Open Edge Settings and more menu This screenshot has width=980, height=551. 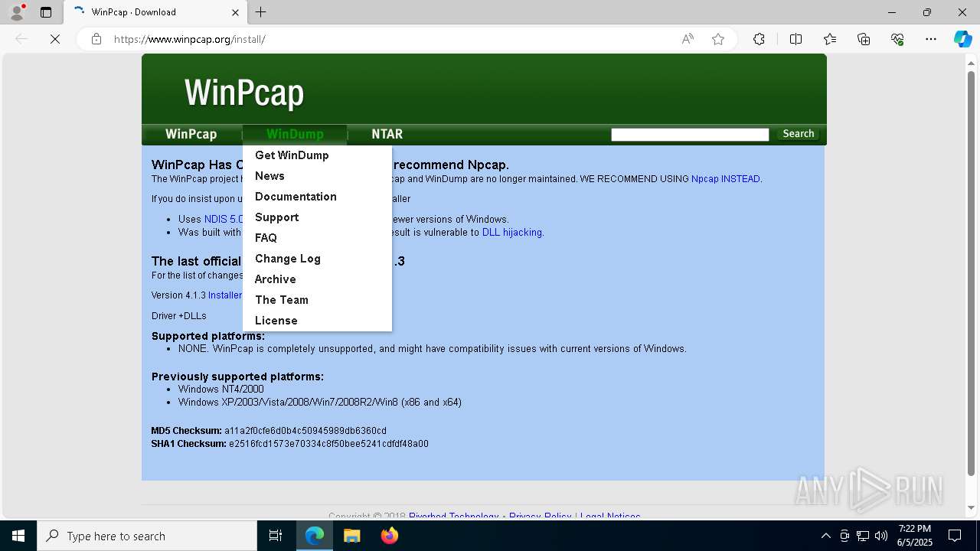click(931, 39)
